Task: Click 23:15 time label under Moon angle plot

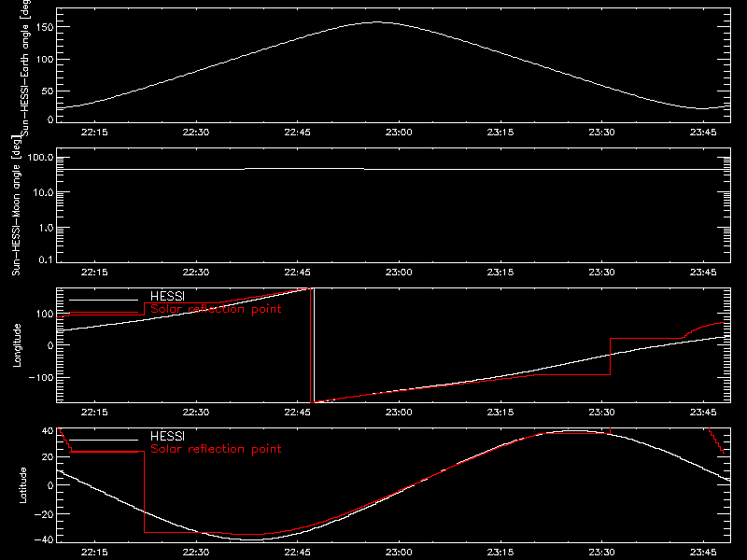Action: tap(500, 273)
